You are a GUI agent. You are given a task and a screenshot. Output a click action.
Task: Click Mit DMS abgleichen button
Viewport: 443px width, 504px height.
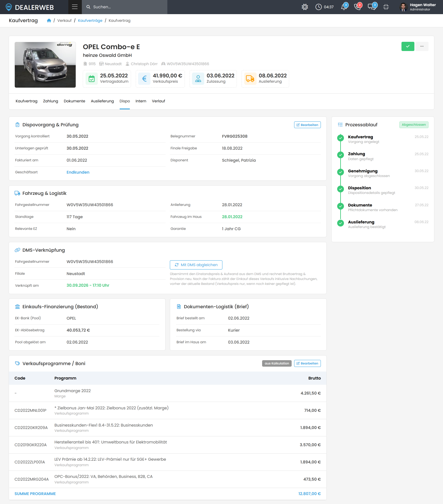coord(196,265)
